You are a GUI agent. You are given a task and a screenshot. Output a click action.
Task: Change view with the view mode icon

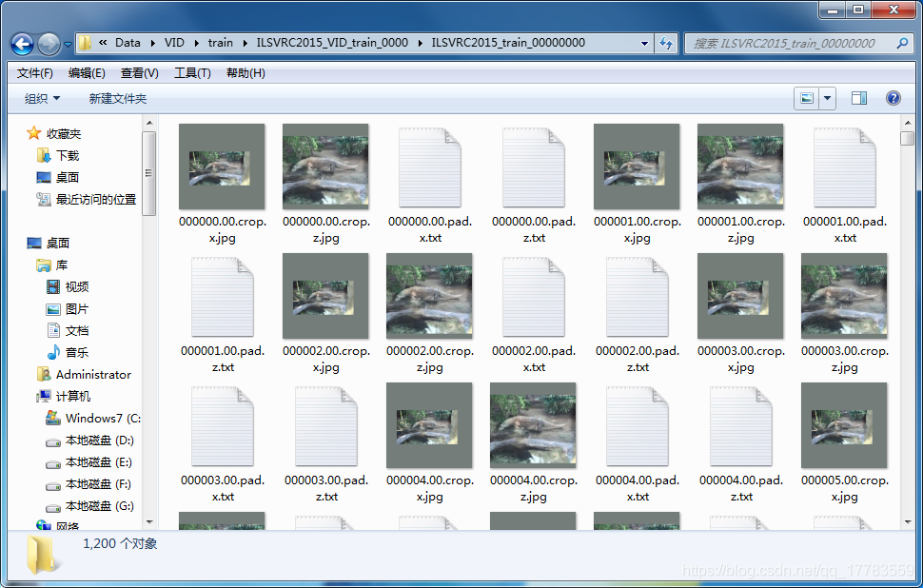tap(807, 98)
